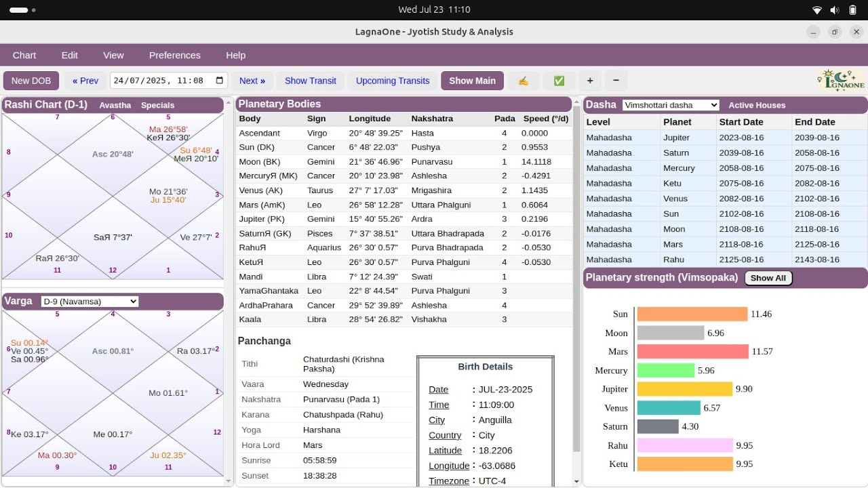Open the D-9 Navamsa varga dropdown
Image resolution: width=868 pixels, height=488 pixels.
point(90,302)
